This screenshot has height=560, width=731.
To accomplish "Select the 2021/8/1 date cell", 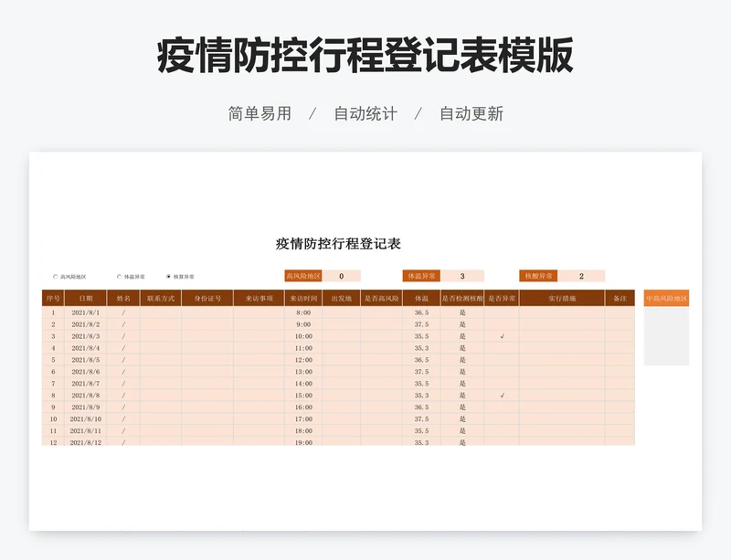I will coord(85,312).
